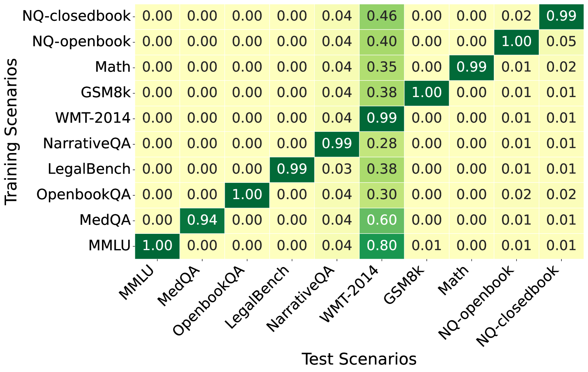Select the WMT-2014 column label on x-axis
The width and height of the screenshot is (588, 372).
click(x=350, y=294)
